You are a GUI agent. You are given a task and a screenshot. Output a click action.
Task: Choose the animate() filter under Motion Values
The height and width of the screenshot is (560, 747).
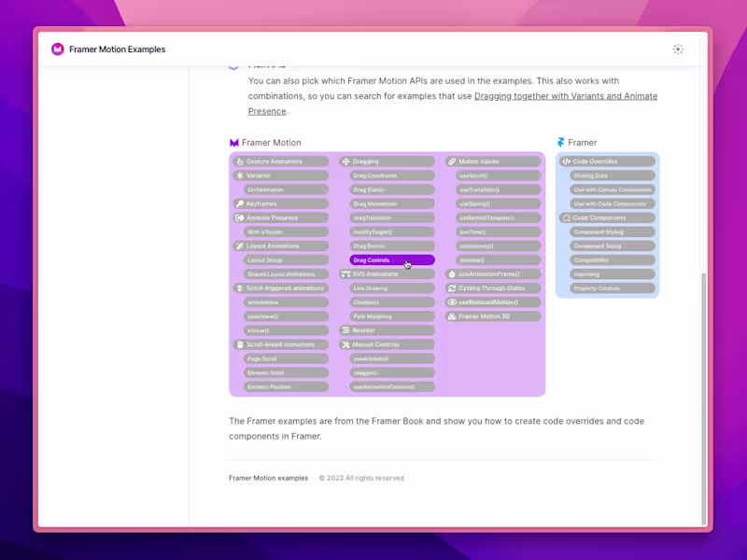[x=499, y=260]
